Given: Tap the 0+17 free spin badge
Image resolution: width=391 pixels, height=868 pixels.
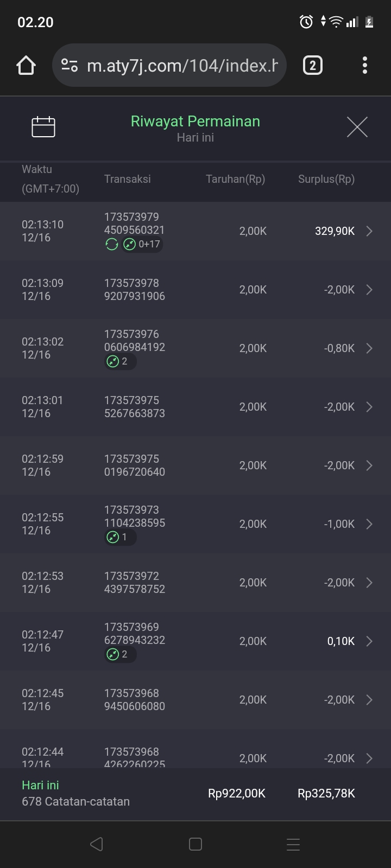Looking at the screenshot, I should tap(142, 244).
